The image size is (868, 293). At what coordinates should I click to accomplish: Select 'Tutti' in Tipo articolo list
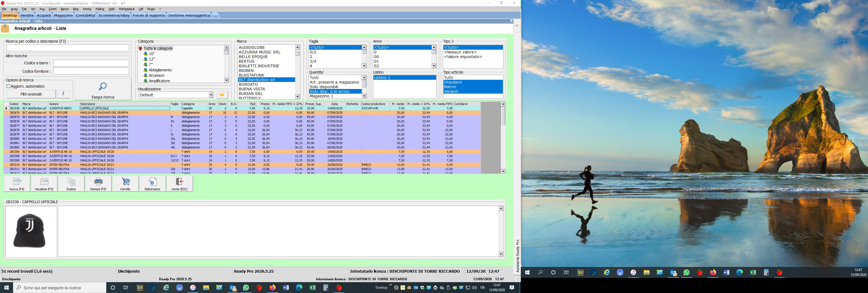coord(448,78)
